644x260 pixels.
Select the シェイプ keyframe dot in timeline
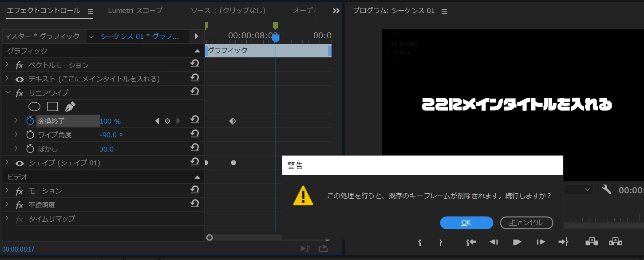(x=233, y=163)
